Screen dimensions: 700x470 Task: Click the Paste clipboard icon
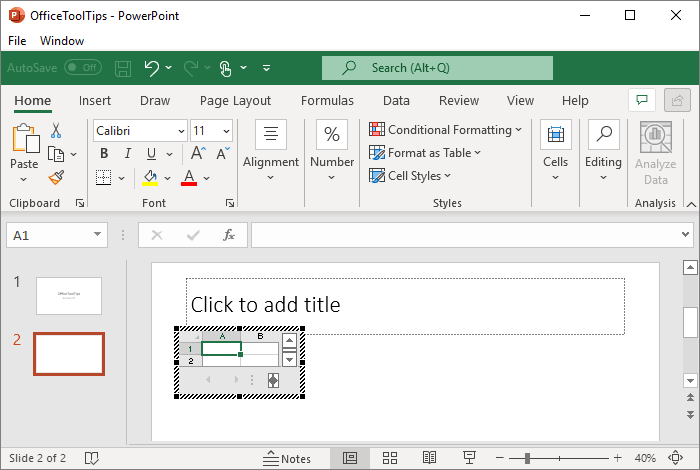click(25, 138)
